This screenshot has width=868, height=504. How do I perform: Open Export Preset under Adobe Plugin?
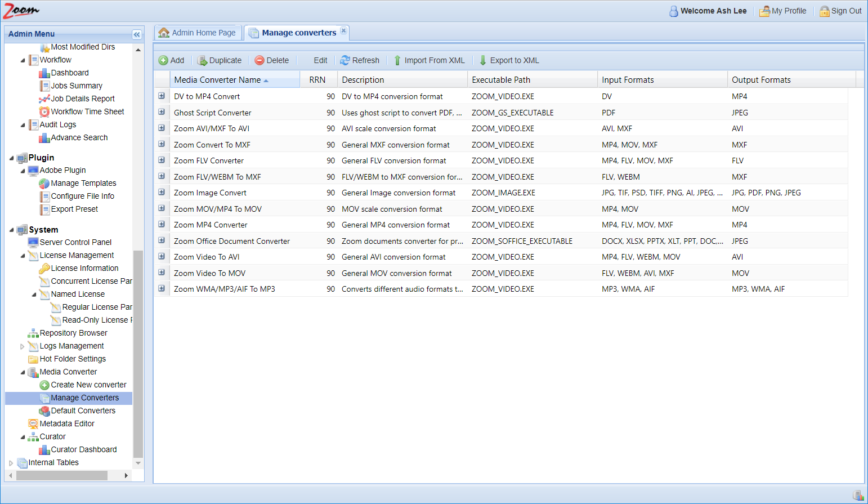pos(74,209)
